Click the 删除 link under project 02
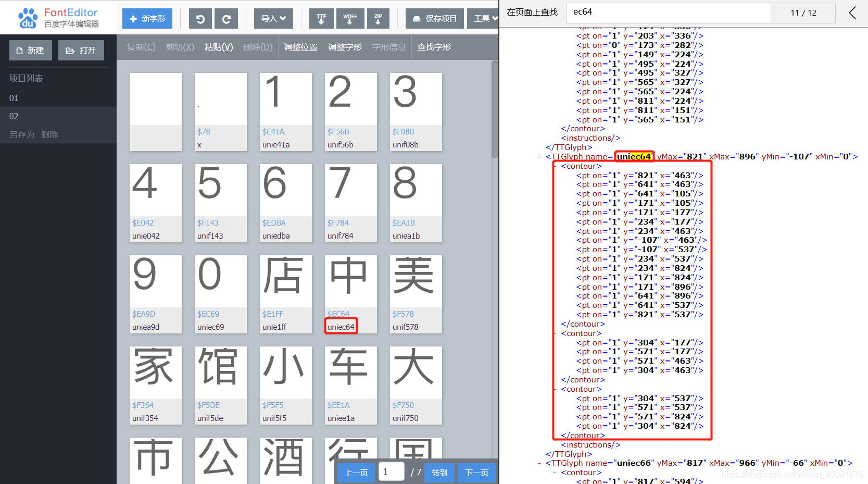This screenshot has height=484, width=868. pos(49,134)
